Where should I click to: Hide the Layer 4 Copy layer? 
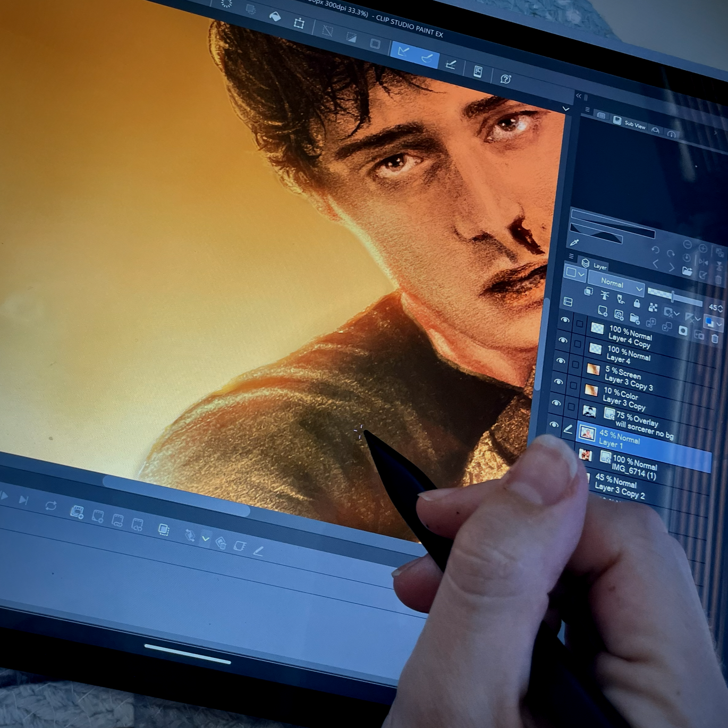[565, 320]
